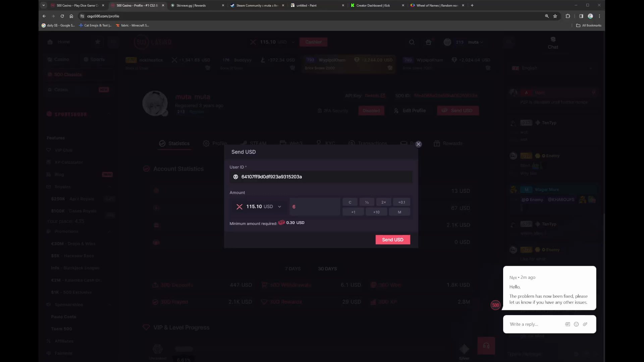The height and width of the screenshot is (362, 644).
Task: Click the address bar URL csgo500.com/profile
Action: (103, 16)
